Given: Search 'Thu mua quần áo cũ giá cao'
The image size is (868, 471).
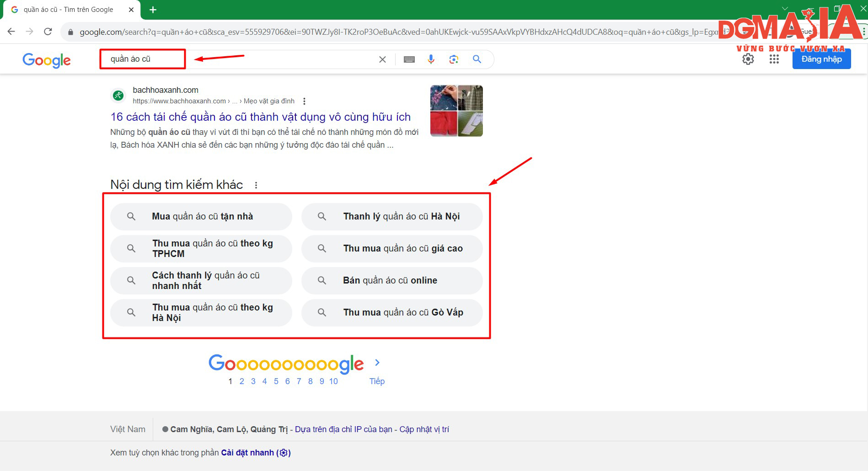Looking at the screenshot, I should (x=392, y=249).
